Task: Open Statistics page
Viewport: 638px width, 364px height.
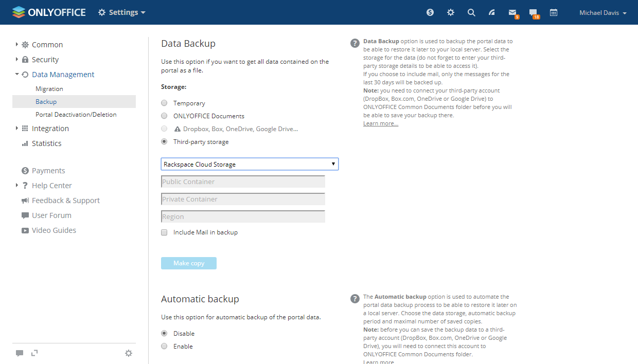Action: 47,143
